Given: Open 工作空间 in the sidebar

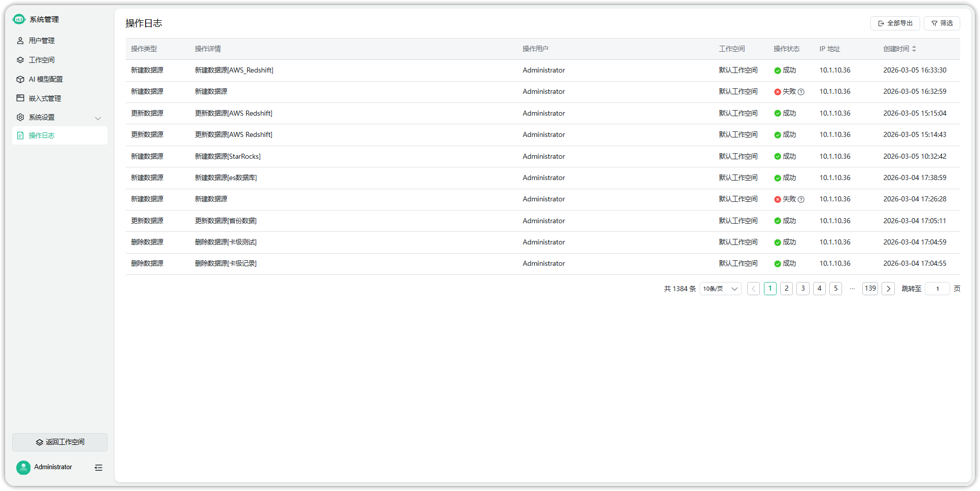Looking at the screenshot, I should click(42, 60).
